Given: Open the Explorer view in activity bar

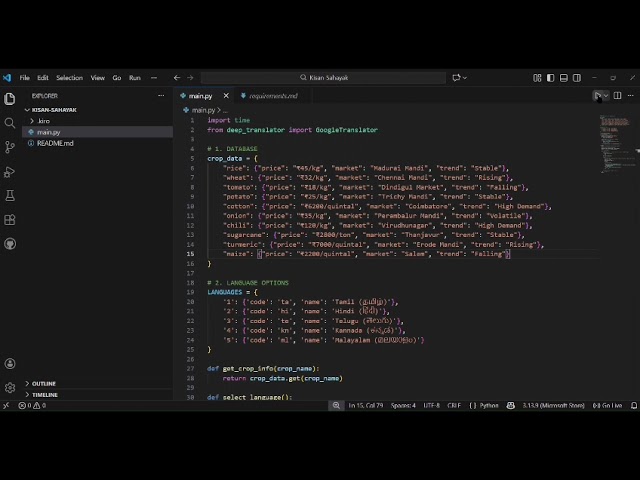Looking at the screenshot, I should tap(10, 99).
